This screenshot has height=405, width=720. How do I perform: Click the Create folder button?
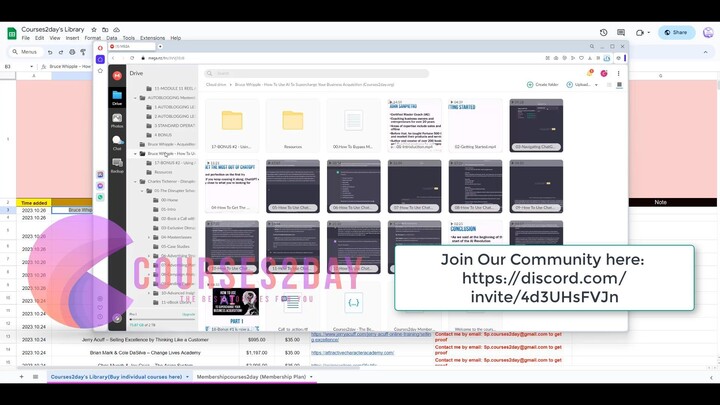point(543,85)
